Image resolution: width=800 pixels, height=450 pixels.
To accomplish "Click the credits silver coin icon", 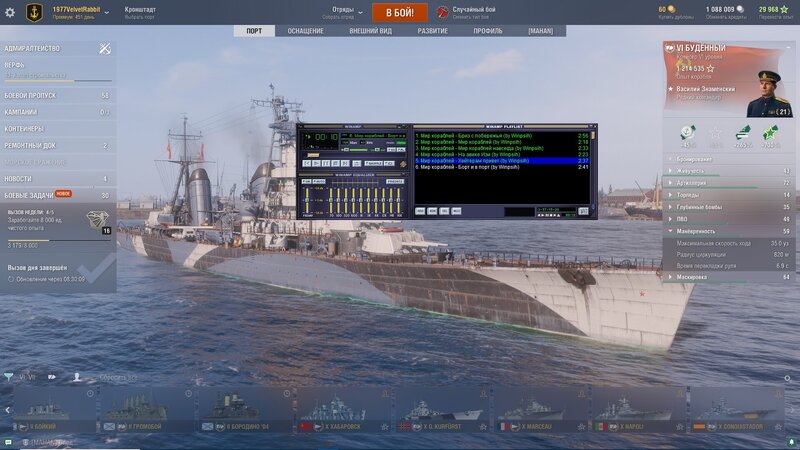I will point(740,9).
